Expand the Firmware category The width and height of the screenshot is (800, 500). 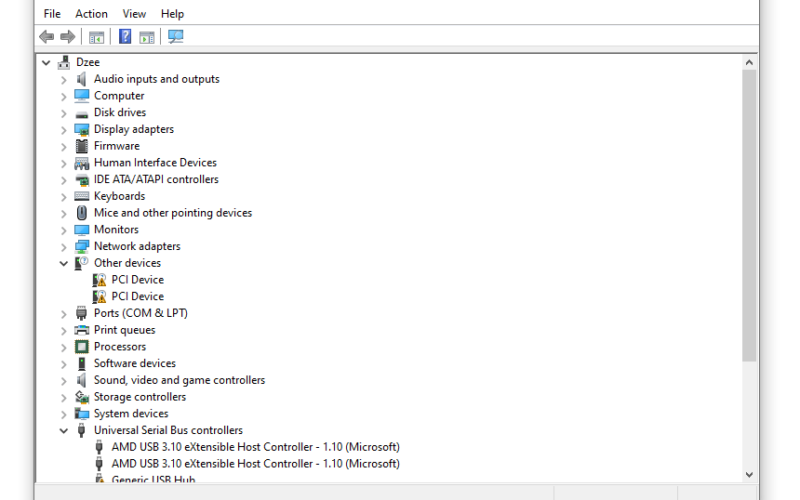64,146
